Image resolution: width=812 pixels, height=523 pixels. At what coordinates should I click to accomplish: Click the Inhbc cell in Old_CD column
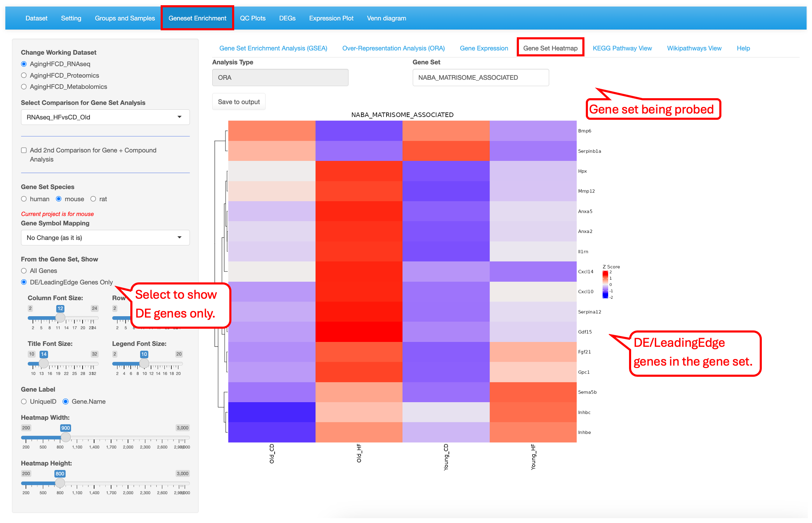click(x=272, y=412)
